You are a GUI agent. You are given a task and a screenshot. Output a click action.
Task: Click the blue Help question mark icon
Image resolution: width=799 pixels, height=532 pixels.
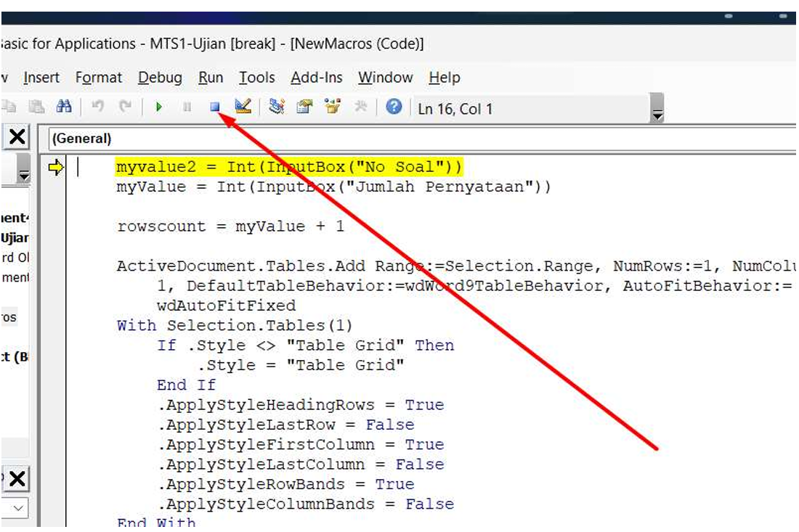(394, 107)
